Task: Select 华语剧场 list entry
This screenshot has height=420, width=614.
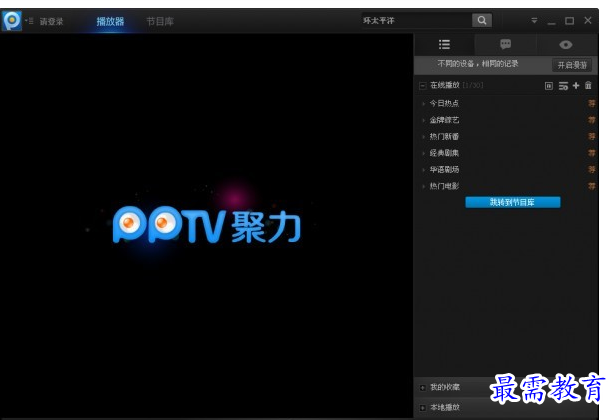Action: coord(444,169)
